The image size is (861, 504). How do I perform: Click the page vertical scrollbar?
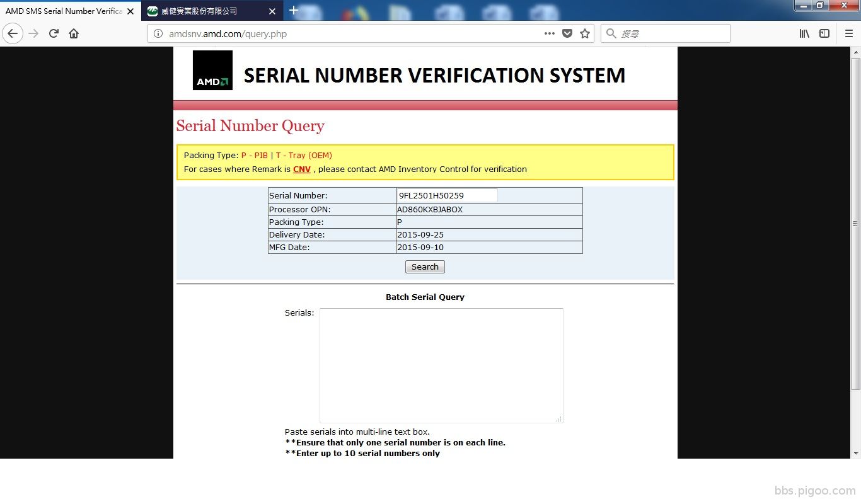tap(855, 224)
